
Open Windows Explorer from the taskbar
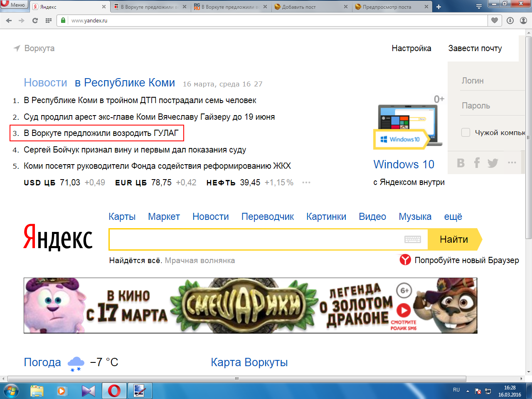click(x=37, y=391)
